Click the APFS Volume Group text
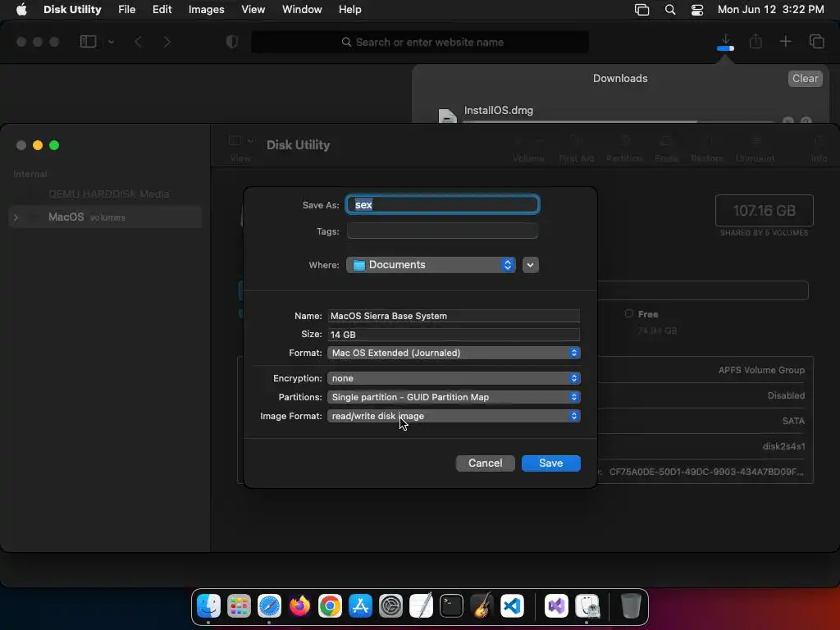840x630 pixels. (761, 370)
